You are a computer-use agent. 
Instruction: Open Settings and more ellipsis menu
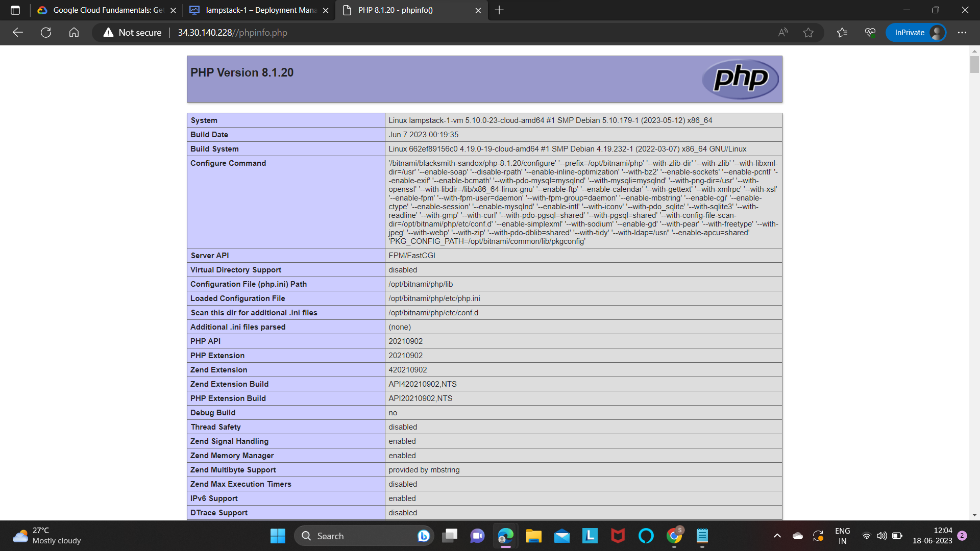[x=962, y=33]
